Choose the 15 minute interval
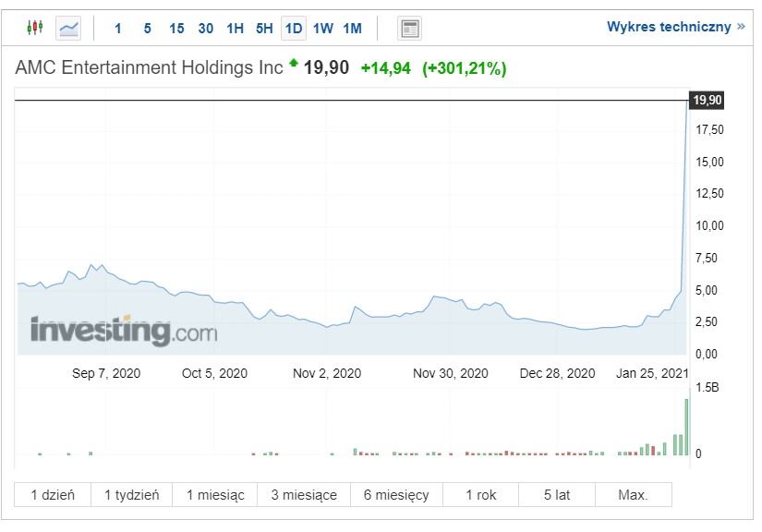762x532 pixels. [x=176, y=29]
